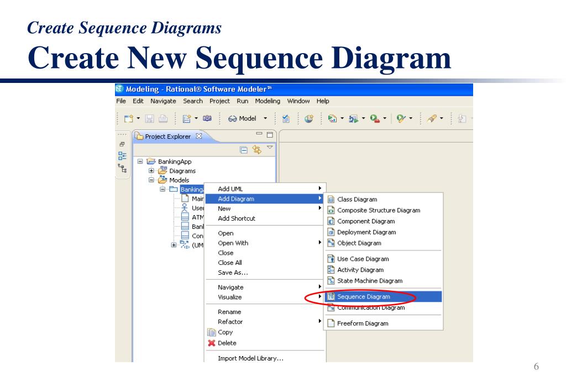Choose Close All in context menu

(x=265, y=263)
